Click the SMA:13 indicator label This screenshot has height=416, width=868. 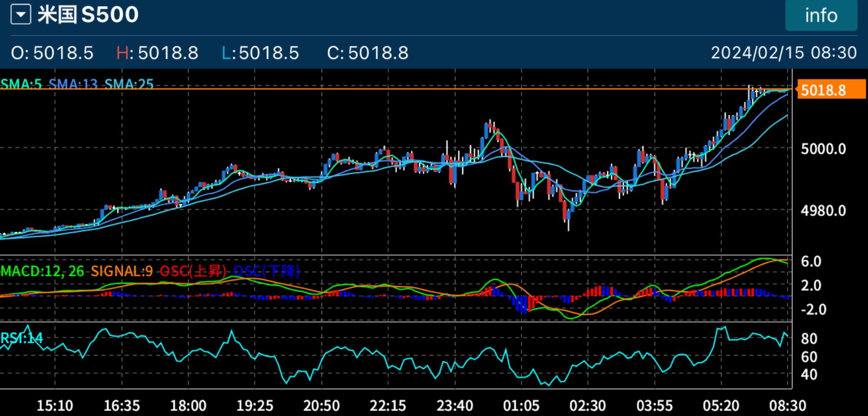tap(73, 84)
